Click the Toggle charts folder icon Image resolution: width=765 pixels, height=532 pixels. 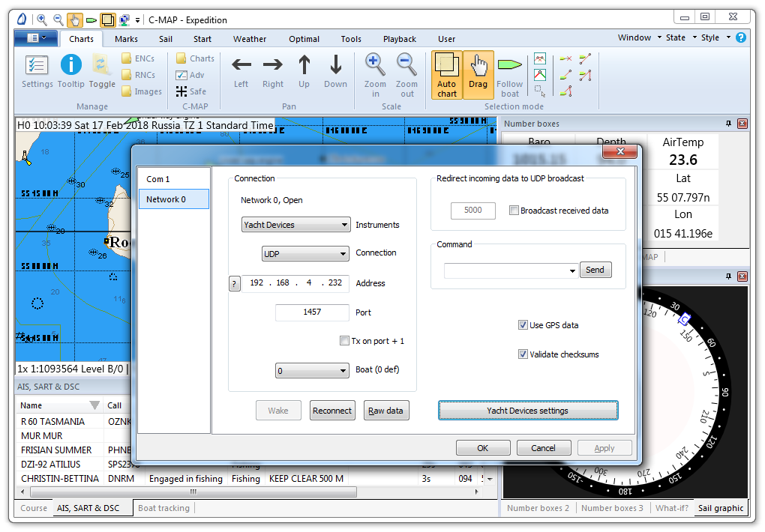(x=101, y=72)
